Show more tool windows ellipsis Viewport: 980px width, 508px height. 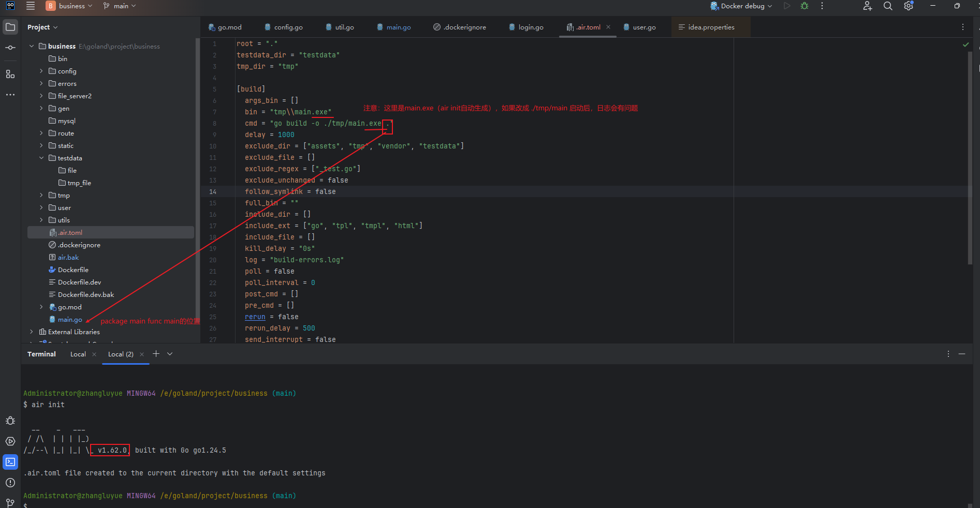click(x=10, y=95)
